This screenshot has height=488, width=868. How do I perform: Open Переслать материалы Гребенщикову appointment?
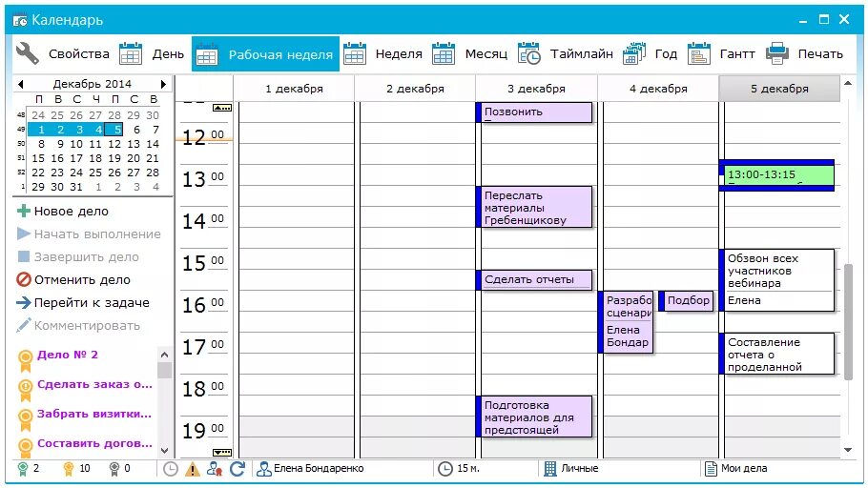534,207
